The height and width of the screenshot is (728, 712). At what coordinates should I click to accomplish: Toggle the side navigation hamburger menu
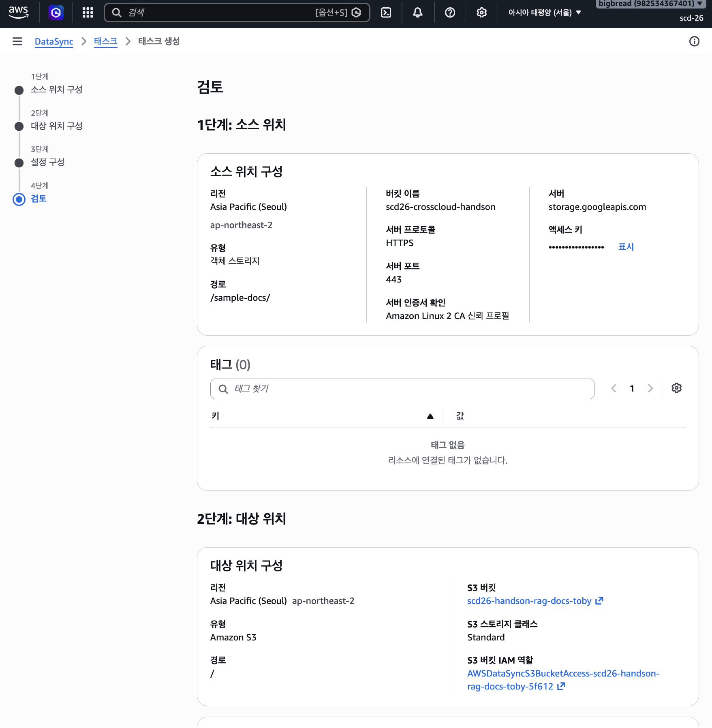click(x=17, y=41)
